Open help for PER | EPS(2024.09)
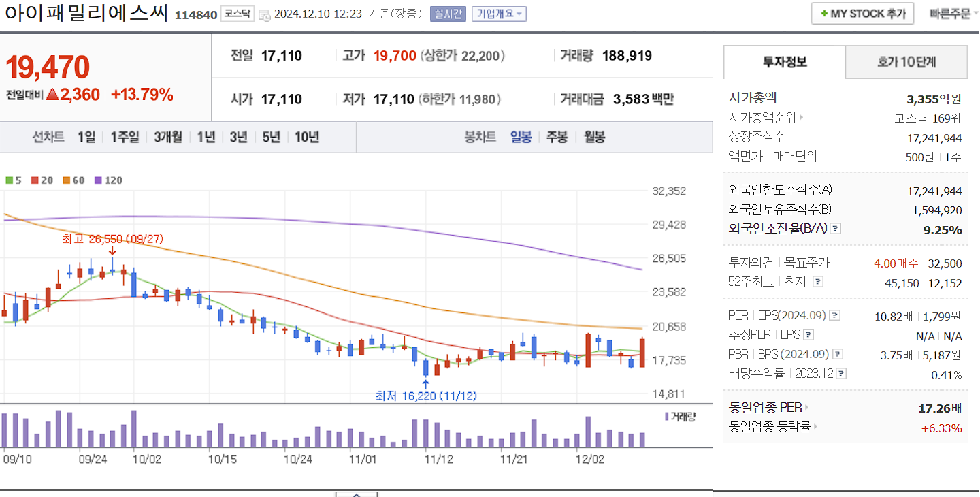This screenshot has height=497, width=980. [835, 315]
